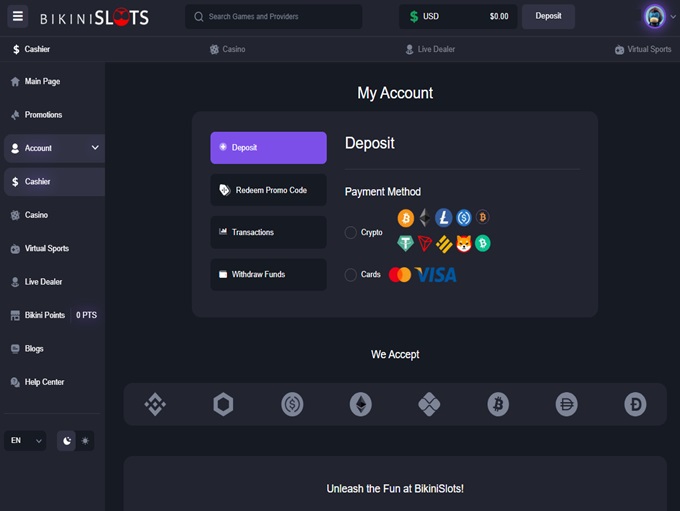This screenshot has height=511, width=680.
Task: Open the EN language dropdown
Action: pyautogui.click(x=26, y=440)
